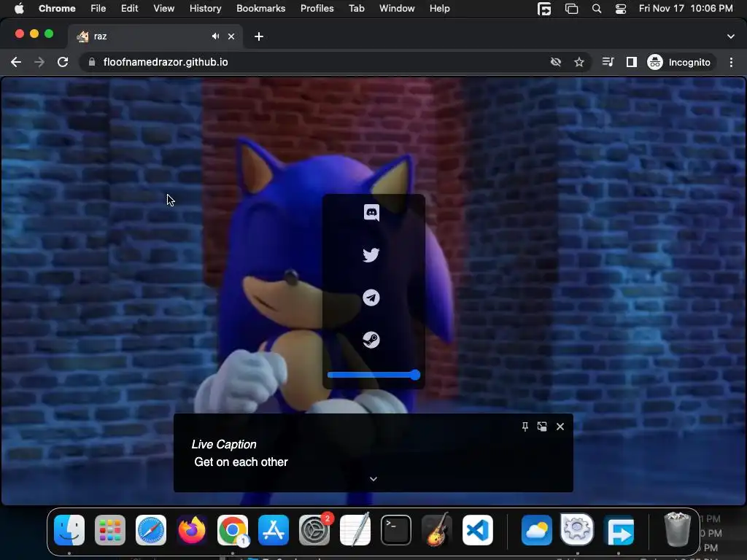Open the Profiles menu
Image resolution: width=747 pixels, height=560 pixels.
[x=317, y=9]
